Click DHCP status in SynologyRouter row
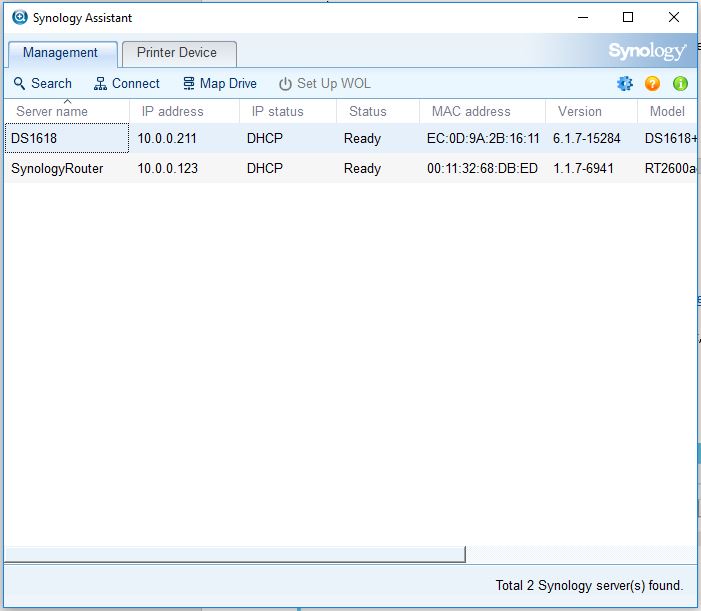 coord(265,169)
